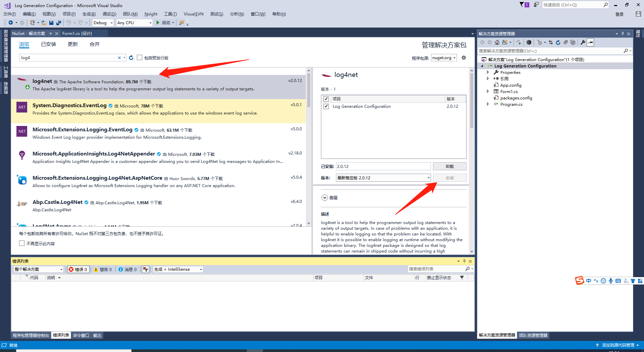
Task: Click the New Project toolbar icon
Action: pos(32,23)
